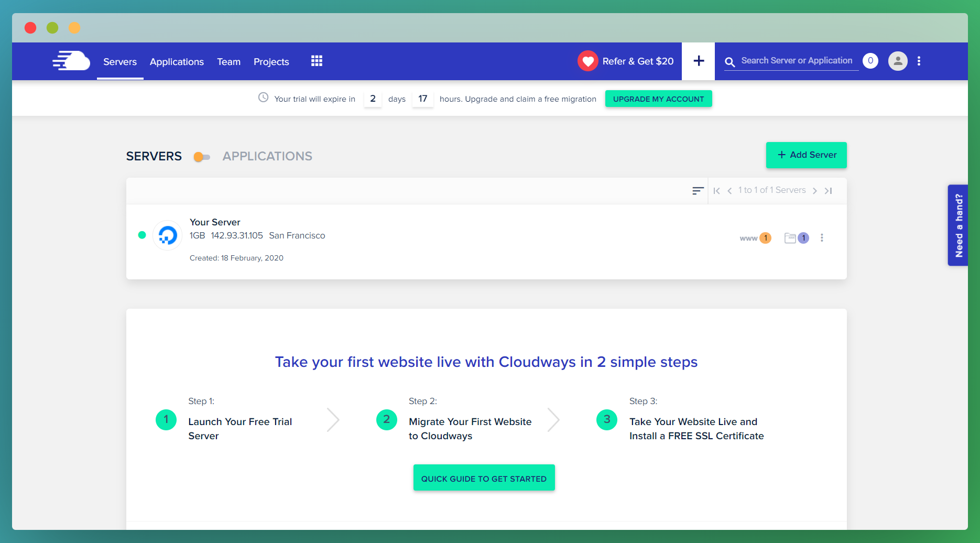Viewport: 980px width, 543px height.
Task: Click the trial days remaining box showing 2
Action: (373, 99)
